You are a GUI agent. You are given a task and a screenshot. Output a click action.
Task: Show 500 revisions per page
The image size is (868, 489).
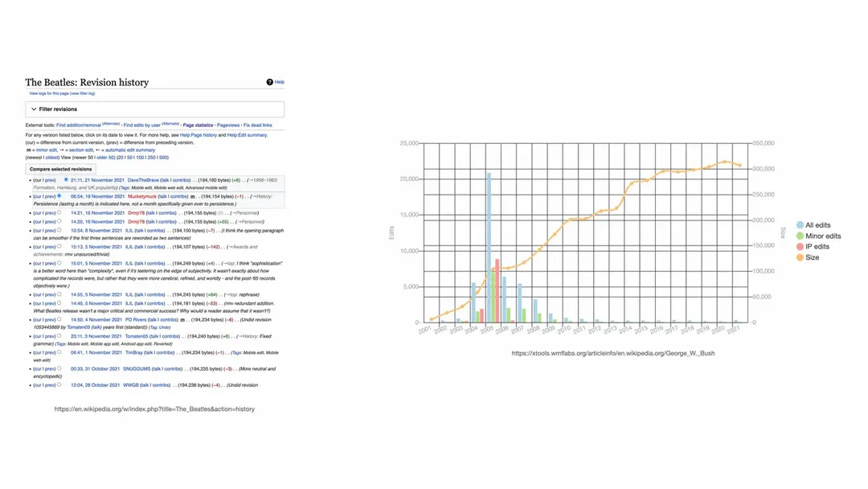(x=164, y=158)
